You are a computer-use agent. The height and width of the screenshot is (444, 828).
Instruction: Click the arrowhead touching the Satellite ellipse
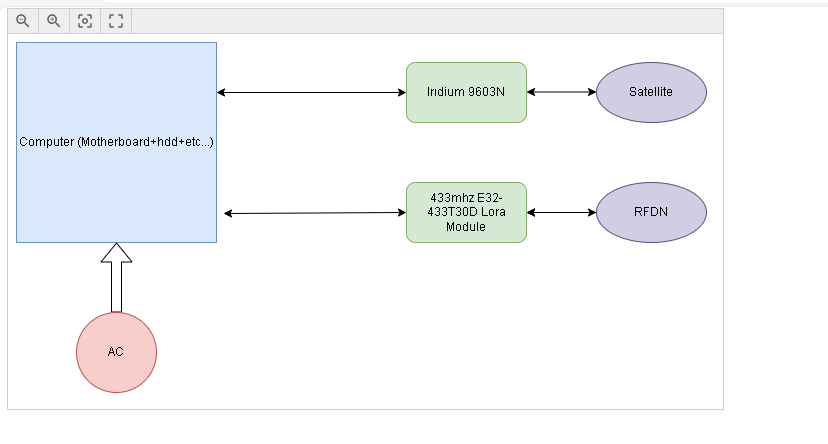tap(591, 92)
